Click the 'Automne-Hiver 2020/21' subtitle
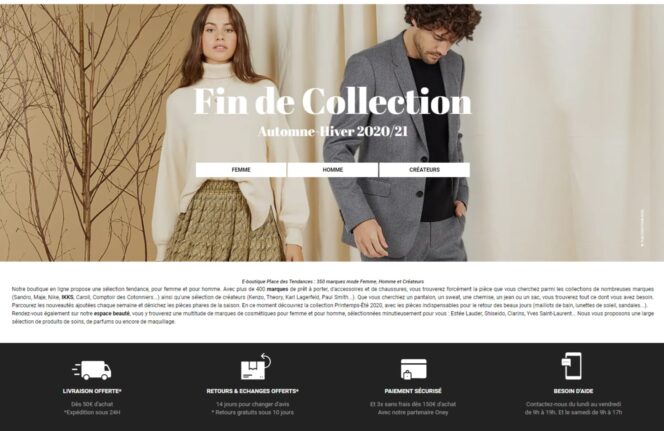The image size is (664, 431). (332, 131)
